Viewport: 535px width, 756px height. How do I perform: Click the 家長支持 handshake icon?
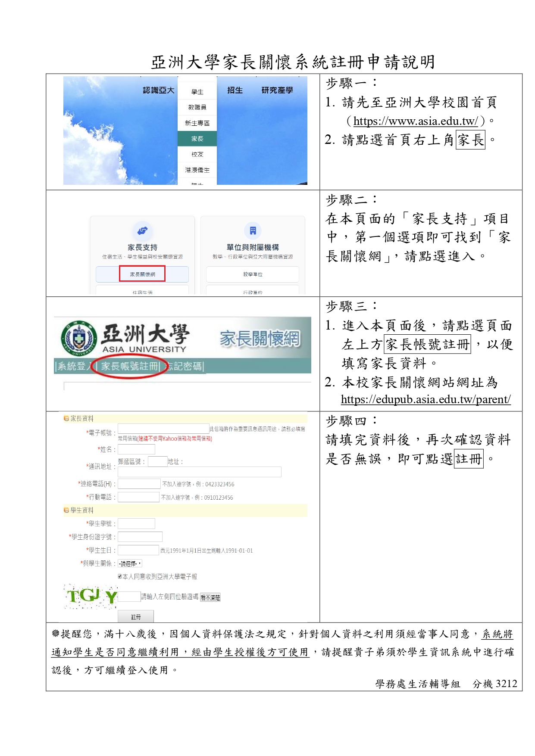[x=142, y=231]
